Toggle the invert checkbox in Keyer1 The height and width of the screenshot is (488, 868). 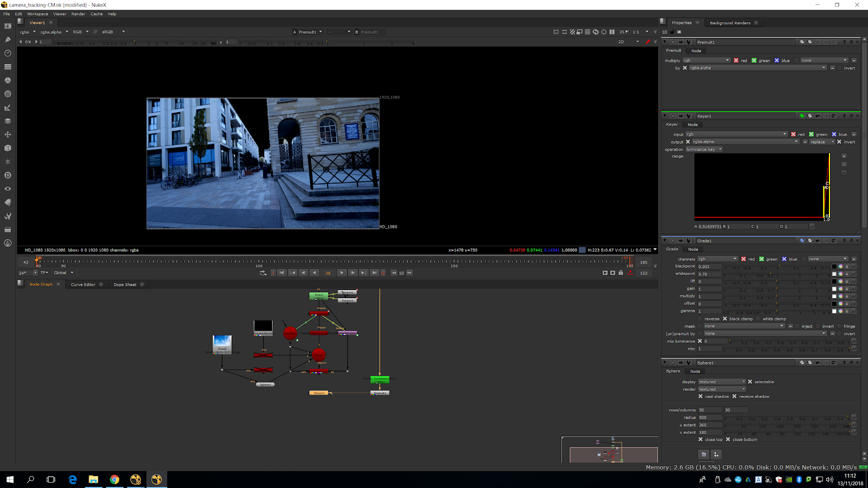(x=839, y=142)
